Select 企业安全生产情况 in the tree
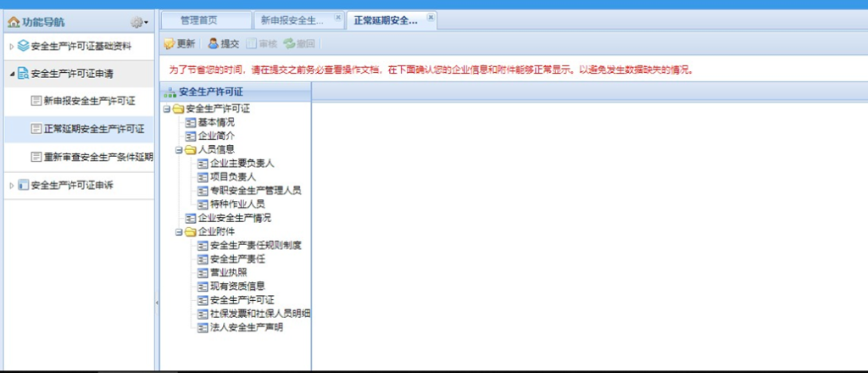The width and height of the screenshot is (868, 373). point(235,218)
